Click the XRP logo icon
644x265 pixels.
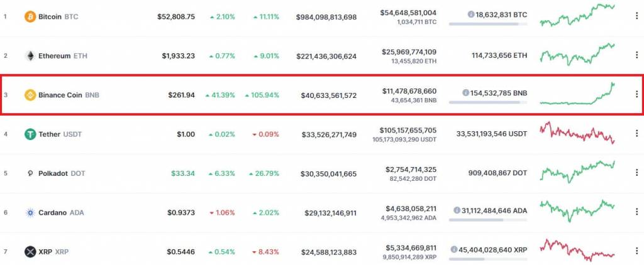pos(30,252)
